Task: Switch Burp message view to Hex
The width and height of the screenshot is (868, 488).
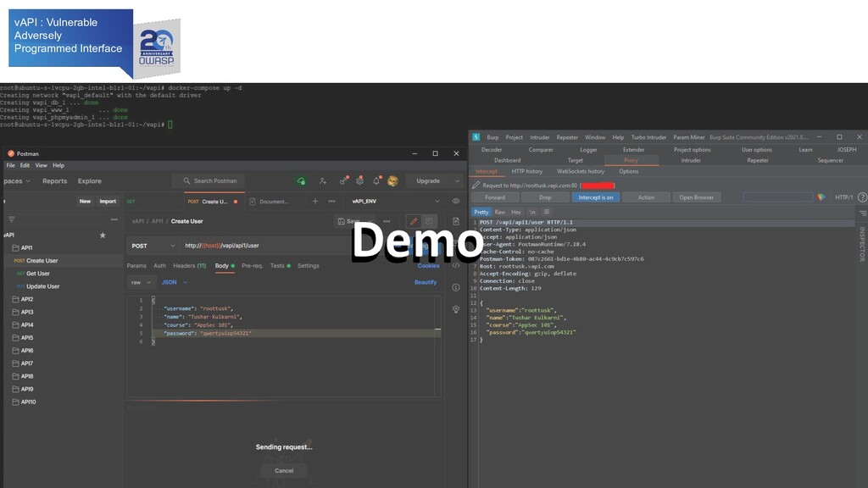Action: 516,212
